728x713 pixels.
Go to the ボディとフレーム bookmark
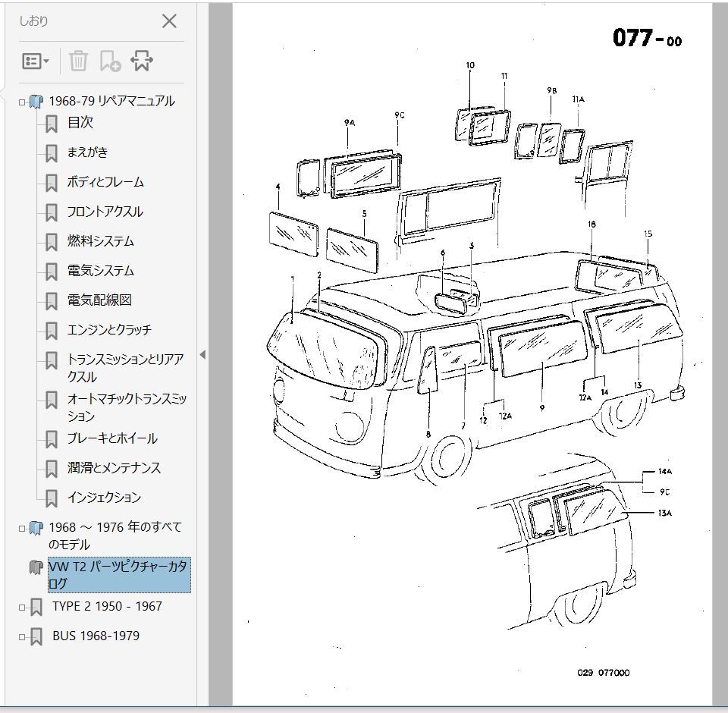coord(105,181)
